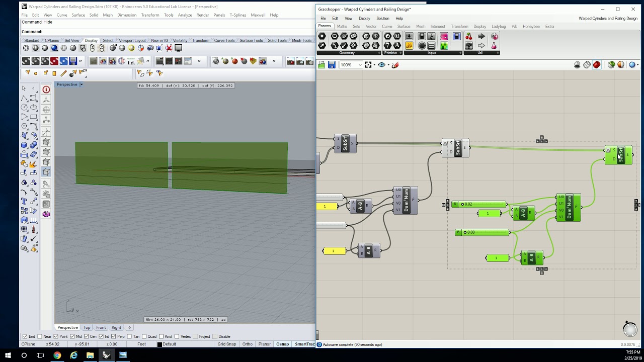Image resolution: width=644 pixels, height=362 pixels.
Task: Open Grasshopper file with the green folder icon
Action: (321, 65)
